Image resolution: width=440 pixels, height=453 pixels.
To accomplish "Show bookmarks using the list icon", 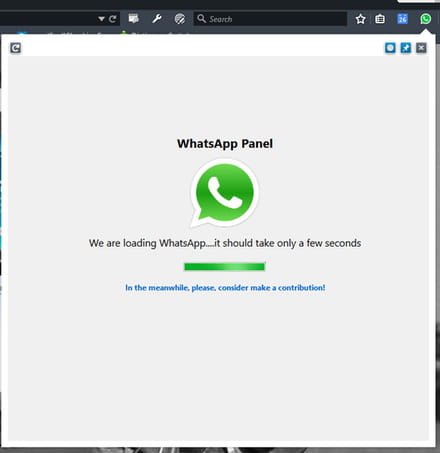I will click(x=380, y=19).
